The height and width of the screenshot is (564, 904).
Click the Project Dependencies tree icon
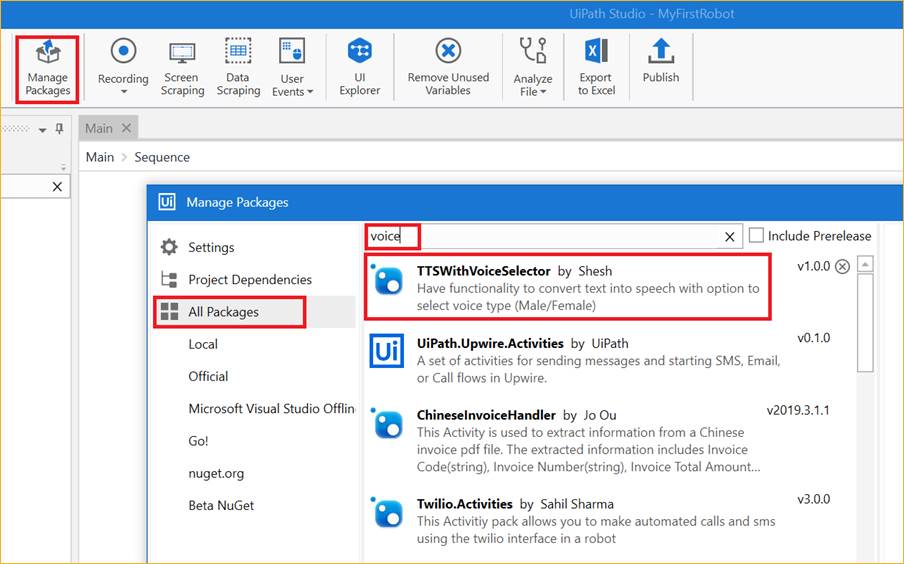tap(169, 280)
